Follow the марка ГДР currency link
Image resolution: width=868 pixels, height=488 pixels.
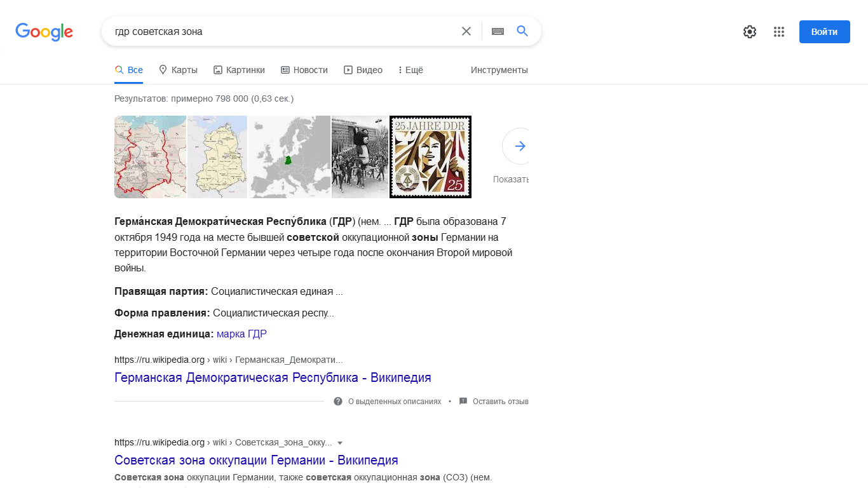(x=241, y=334)
